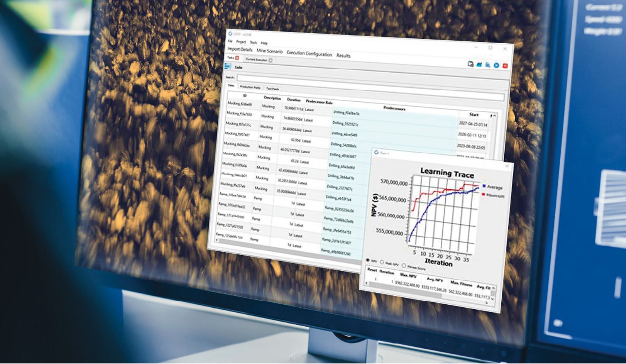Click the blue play/run icon in toolbar
Screen dimensions: 626x364
tap(496, 65)
